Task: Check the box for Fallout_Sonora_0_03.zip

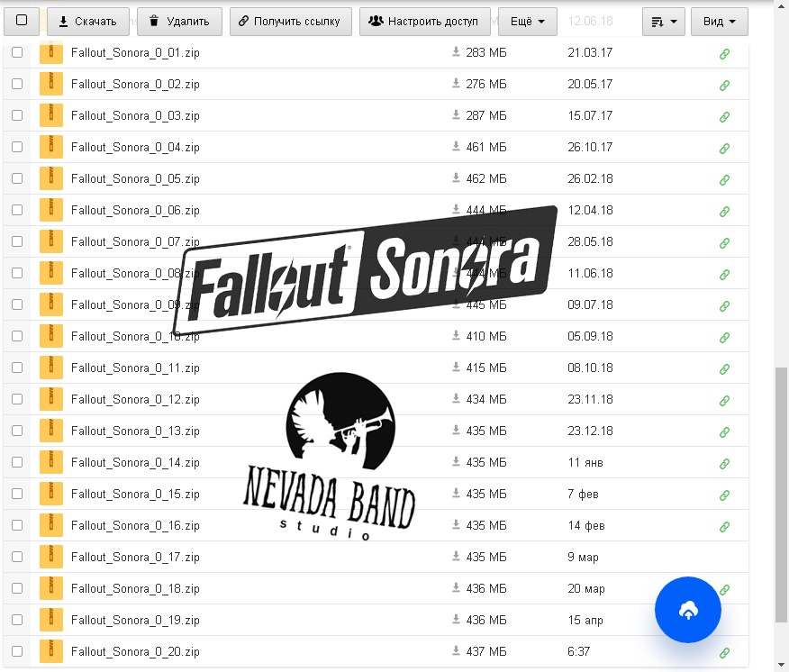Action: click(17, 115)
